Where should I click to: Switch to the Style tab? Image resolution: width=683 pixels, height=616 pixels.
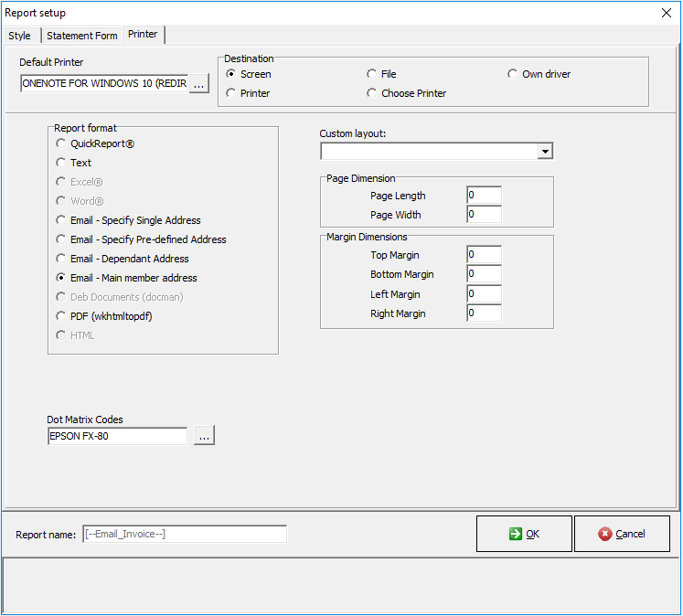(20, 36)
